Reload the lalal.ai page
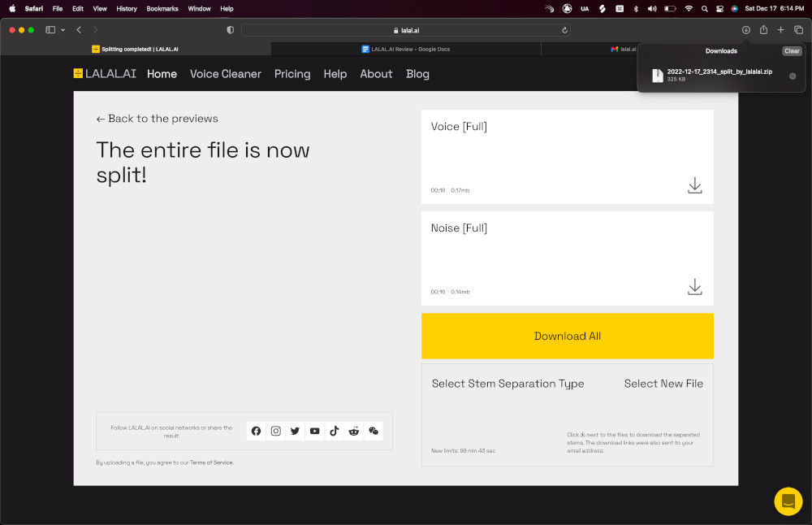 (564, 30)
